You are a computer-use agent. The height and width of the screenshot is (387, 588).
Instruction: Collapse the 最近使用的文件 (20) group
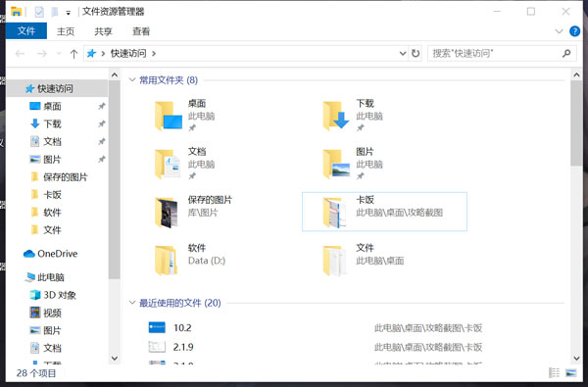(x=132, y=302)
